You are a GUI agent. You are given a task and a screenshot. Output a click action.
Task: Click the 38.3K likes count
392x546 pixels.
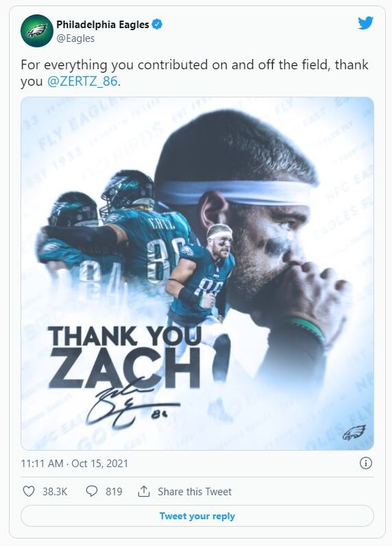[55, 491]
